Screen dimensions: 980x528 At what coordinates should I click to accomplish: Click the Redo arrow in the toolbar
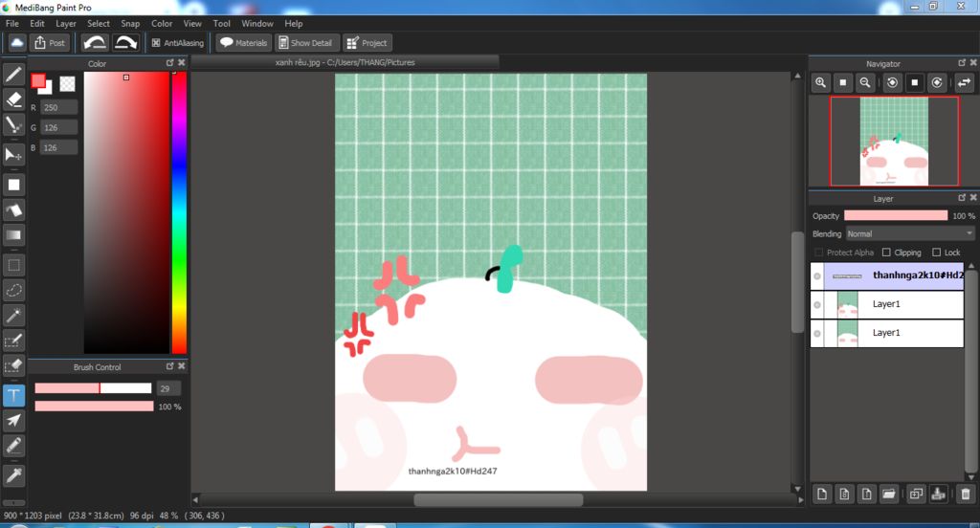[x=125, y=42]
